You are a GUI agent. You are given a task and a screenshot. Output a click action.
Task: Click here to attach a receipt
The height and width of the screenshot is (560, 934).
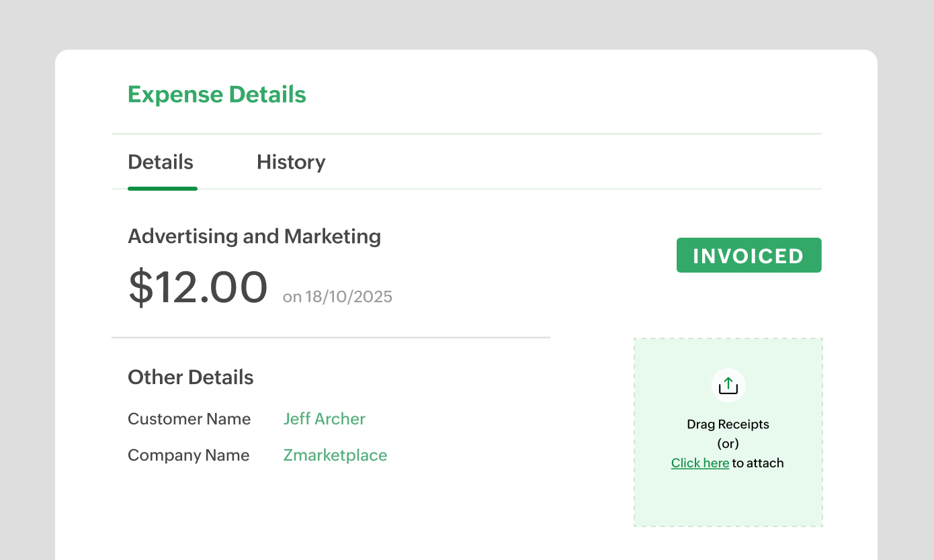[x=700, y=463]
